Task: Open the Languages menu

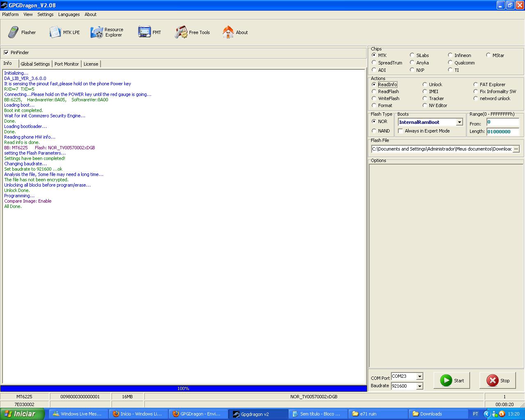Action: [69, 14]
